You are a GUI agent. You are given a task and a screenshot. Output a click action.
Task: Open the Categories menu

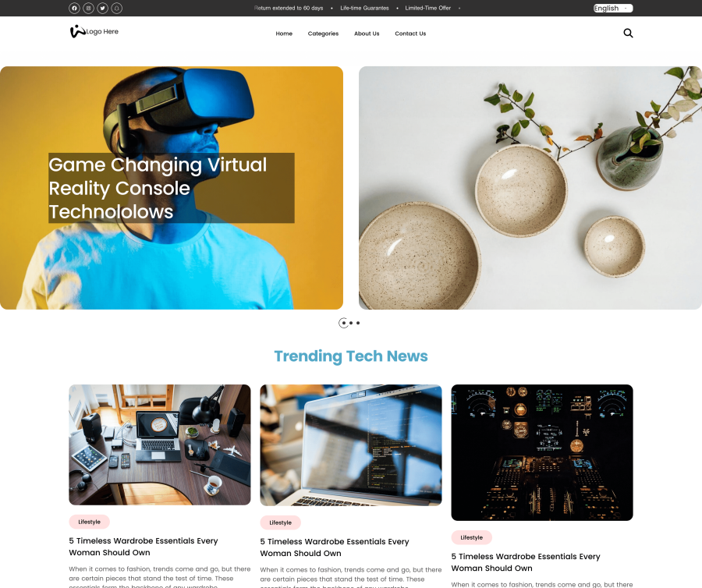point(323,34)
